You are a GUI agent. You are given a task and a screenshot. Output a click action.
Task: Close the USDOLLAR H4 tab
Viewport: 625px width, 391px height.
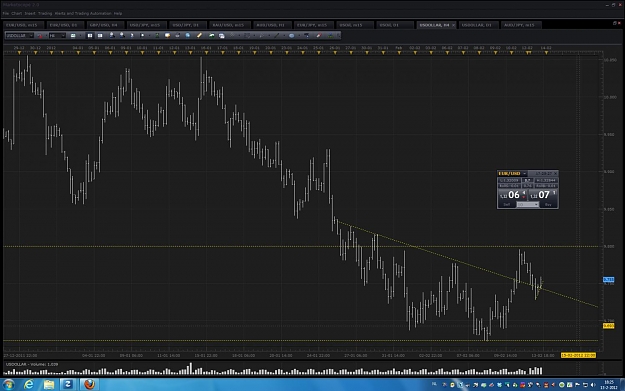pos(453,25)
